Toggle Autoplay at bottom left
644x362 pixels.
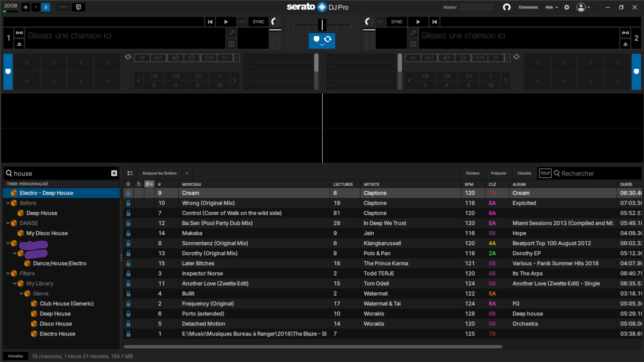coord(15,356)
